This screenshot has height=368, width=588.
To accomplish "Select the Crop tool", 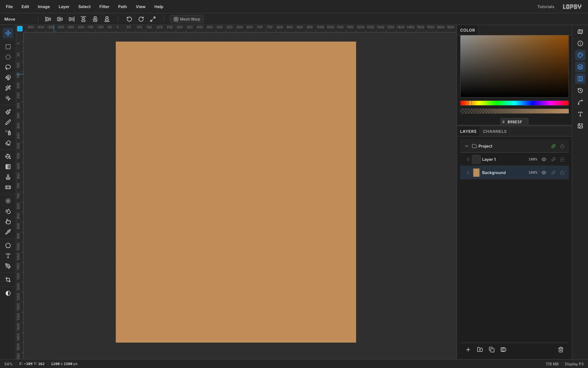I will tap(8, 280).
